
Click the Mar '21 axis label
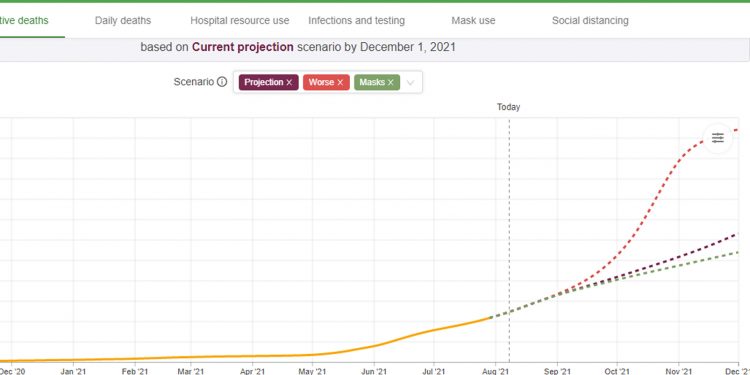[x=191, y=371]
